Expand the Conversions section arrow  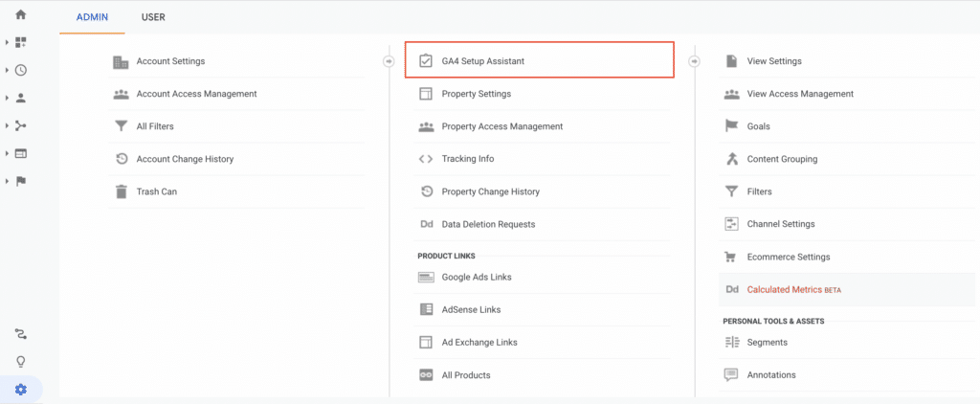click(x=7, y=181)
